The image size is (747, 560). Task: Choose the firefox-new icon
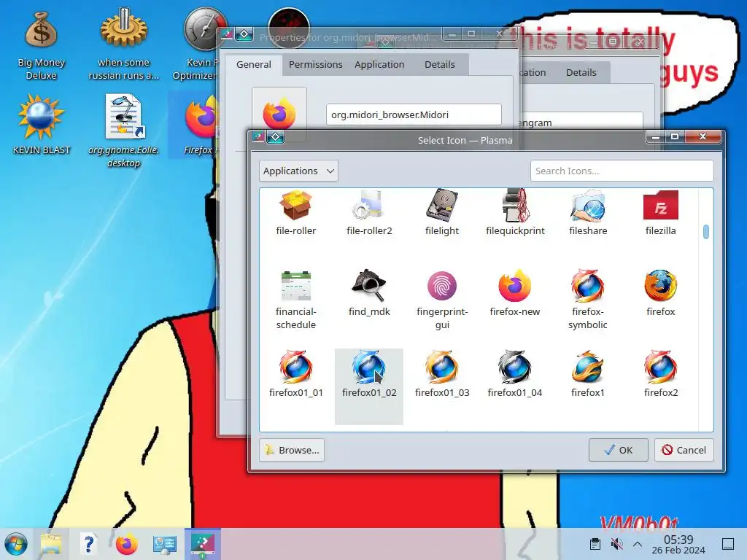515,286
